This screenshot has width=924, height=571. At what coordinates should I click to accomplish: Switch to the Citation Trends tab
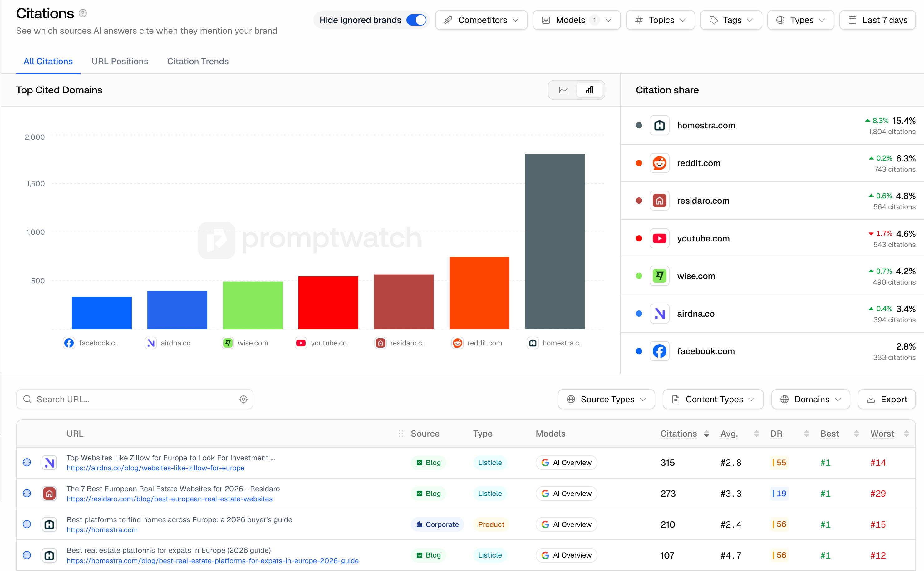198,61
